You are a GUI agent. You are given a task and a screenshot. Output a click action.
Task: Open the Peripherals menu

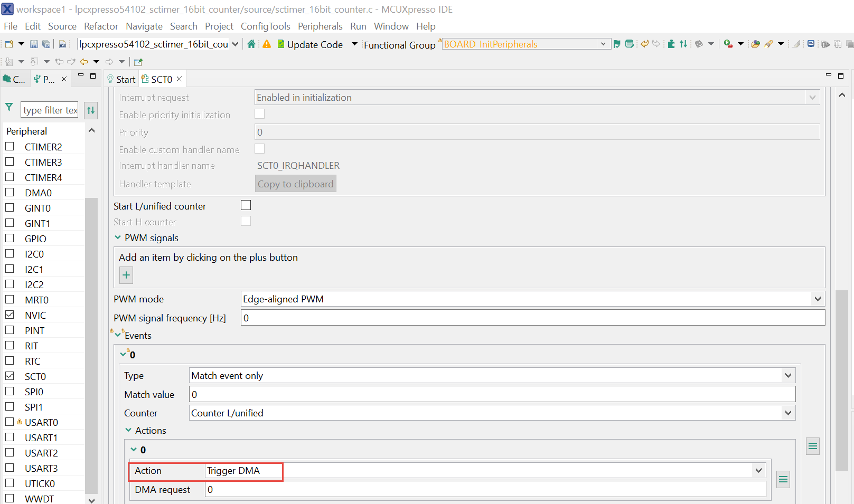320,26
